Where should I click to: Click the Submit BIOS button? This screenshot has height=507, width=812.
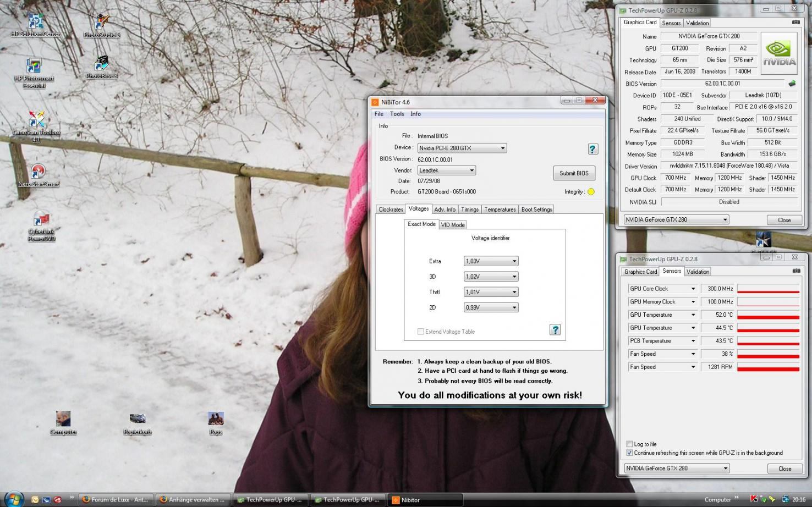(x=574, y=173)
